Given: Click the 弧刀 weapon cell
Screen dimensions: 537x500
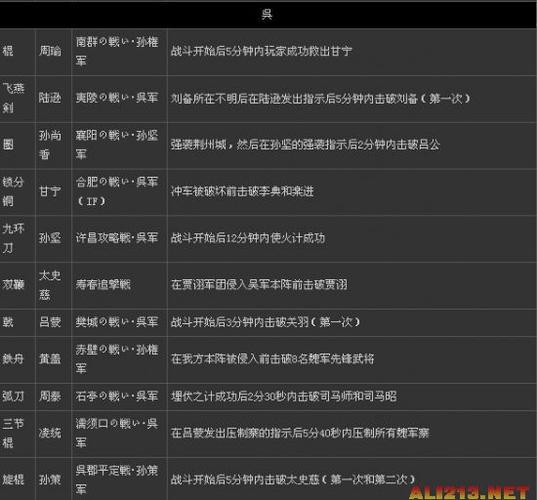Looking at the screenshot, I should pos(17,397).
